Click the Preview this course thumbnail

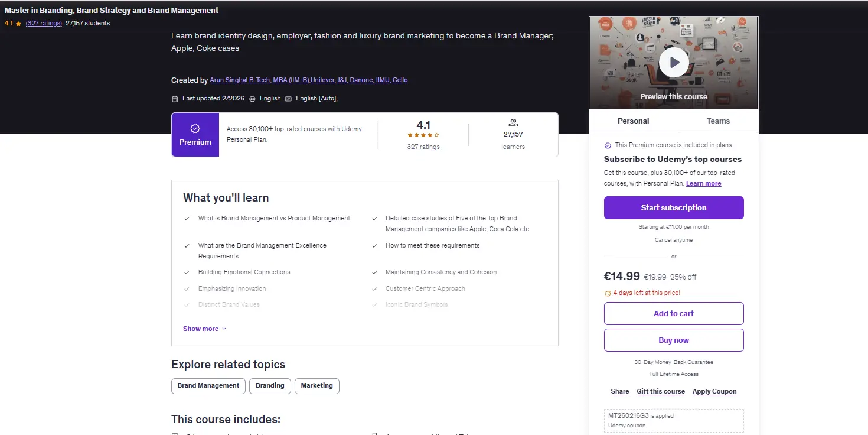pos(674,63)
